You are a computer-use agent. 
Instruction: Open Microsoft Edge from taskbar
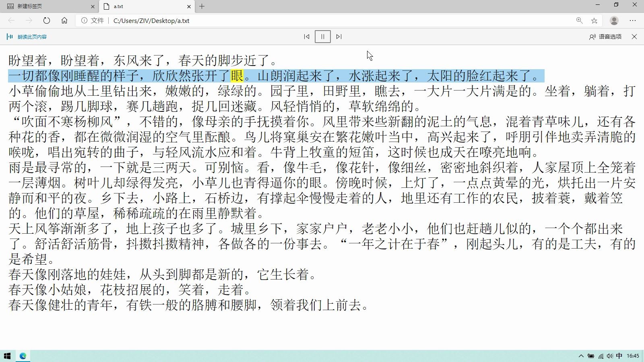click(23, 356)
